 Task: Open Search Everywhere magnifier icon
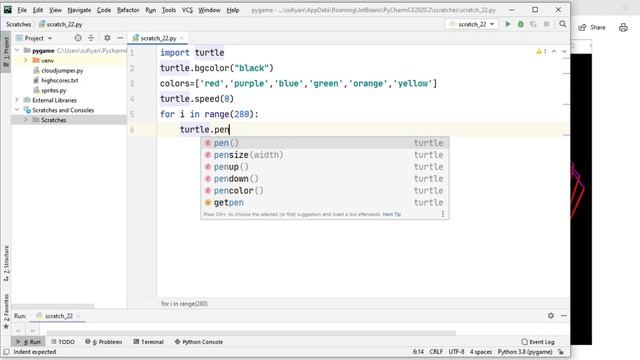pos(562,24)
